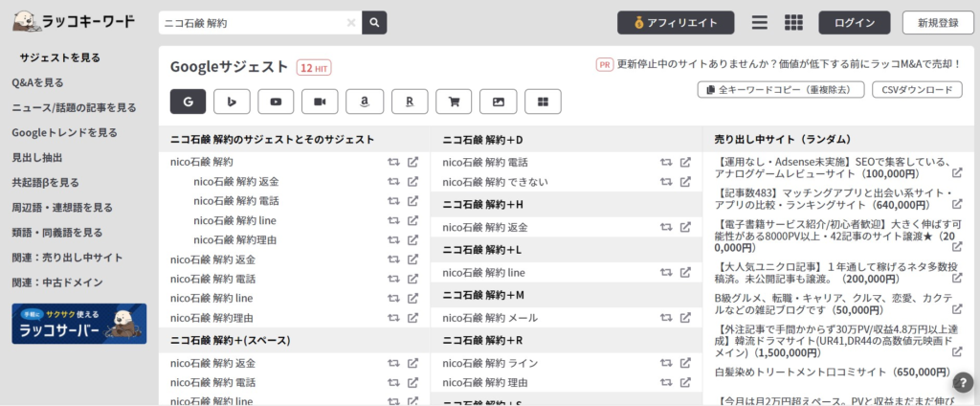980x406 pixels.
Task: Open external link for nico石鹸 解約 メール
Action: click(x=685, y=318)
